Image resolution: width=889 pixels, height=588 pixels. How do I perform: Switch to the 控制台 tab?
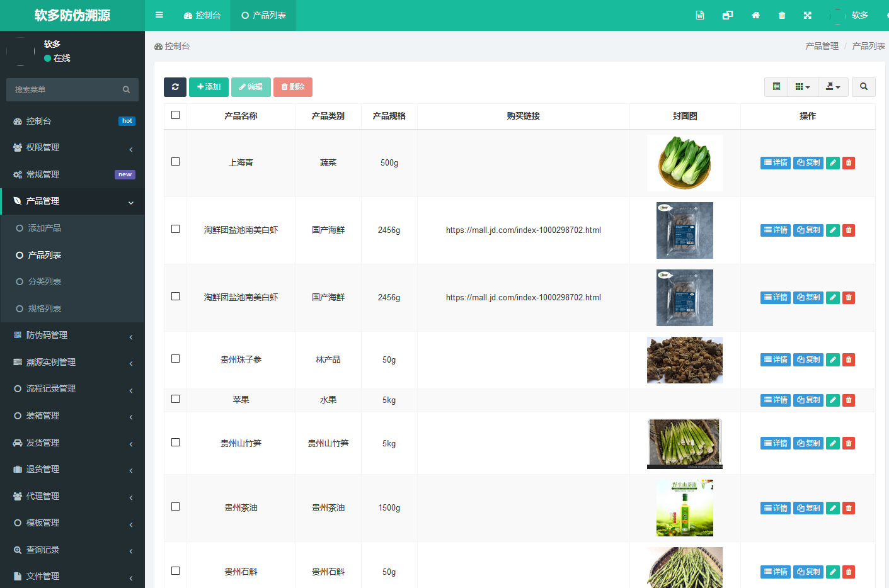coord(202,15)
